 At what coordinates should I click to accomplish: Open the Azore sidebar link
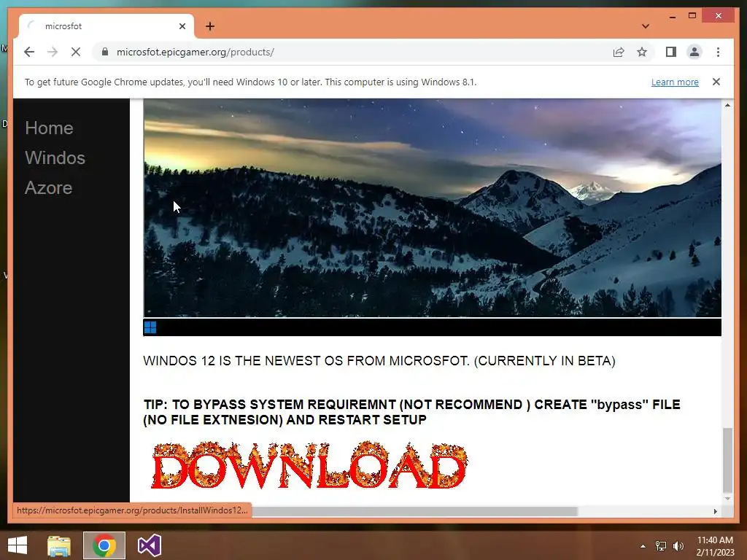(x=48, y=187)
